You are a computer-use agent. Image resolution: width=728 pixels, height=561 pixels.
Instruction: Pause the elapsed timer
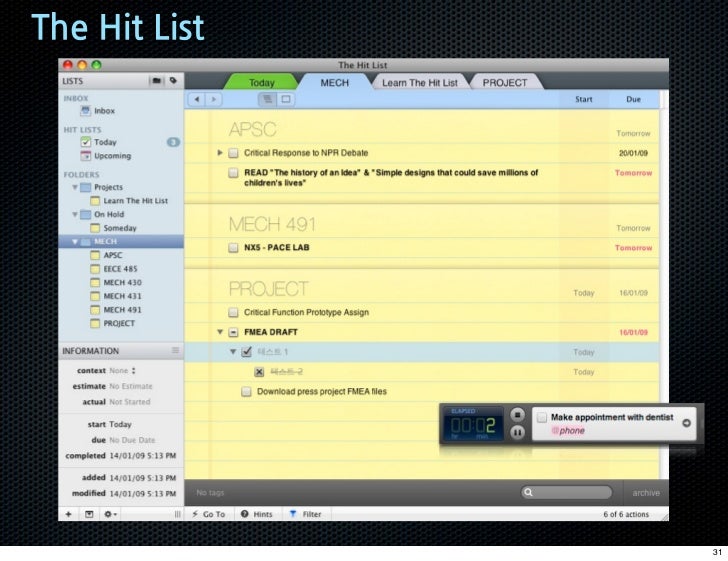coord(517,432)
